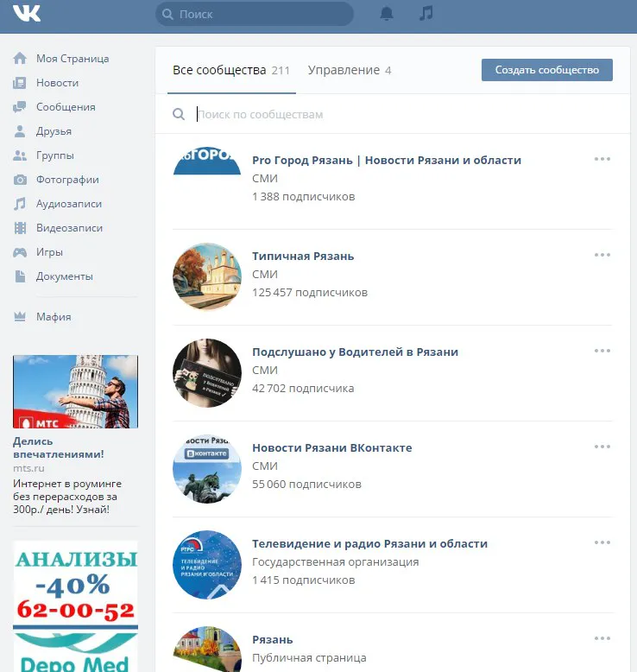Click Типичная Рязань community avatar

(x=207, y=276)
